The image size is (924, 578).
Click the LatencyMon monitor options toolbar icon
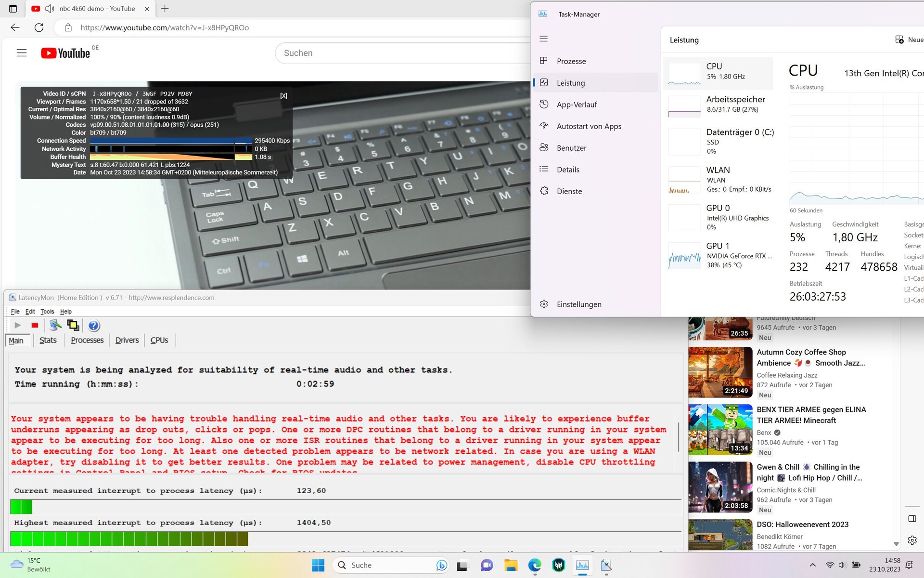pos(55,326)
